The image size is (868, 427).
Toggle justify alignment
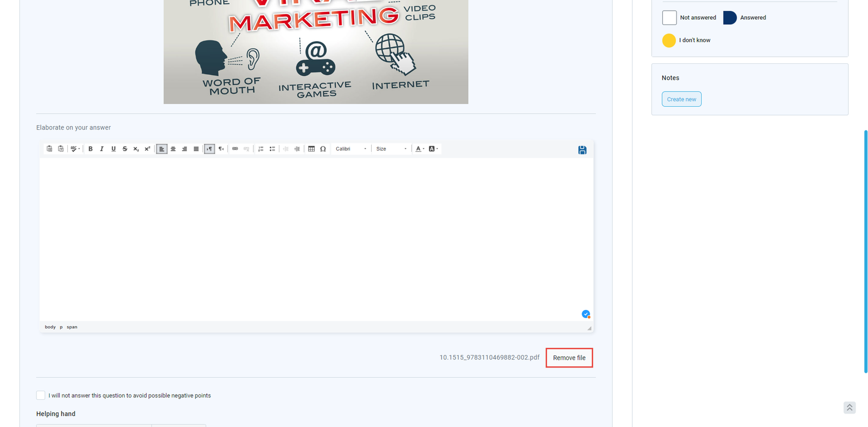[x=196, y=149]
